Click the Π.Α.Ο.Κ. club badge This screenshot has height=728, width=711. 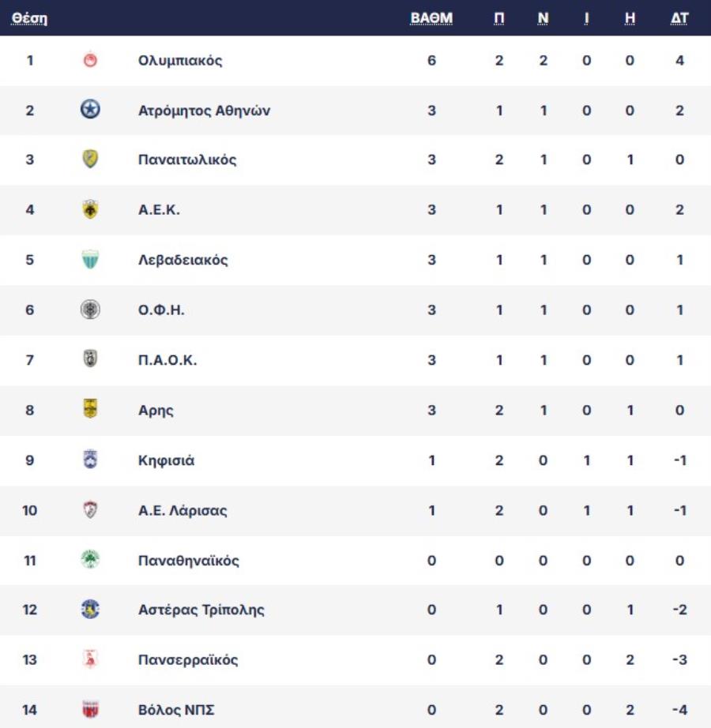pos(90,359)
